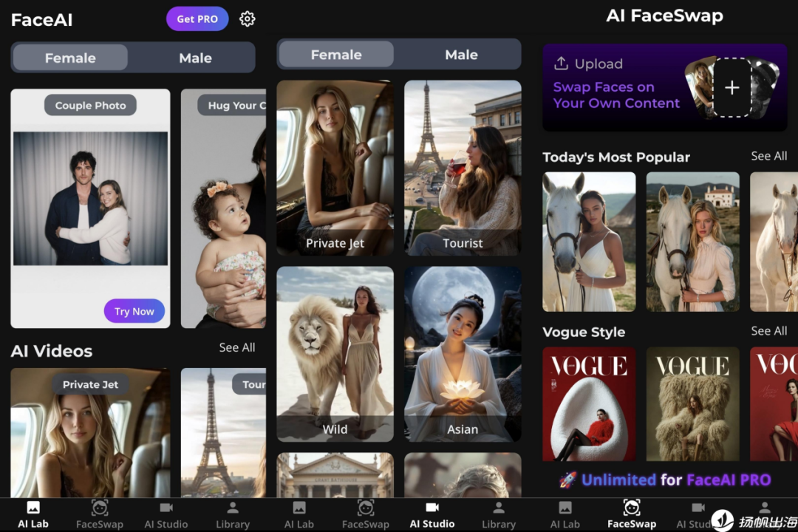Viewport: 798px width, 532px height.
Task: Tap the highlighted AI Studio camera icon
Action: pos(432,508)
